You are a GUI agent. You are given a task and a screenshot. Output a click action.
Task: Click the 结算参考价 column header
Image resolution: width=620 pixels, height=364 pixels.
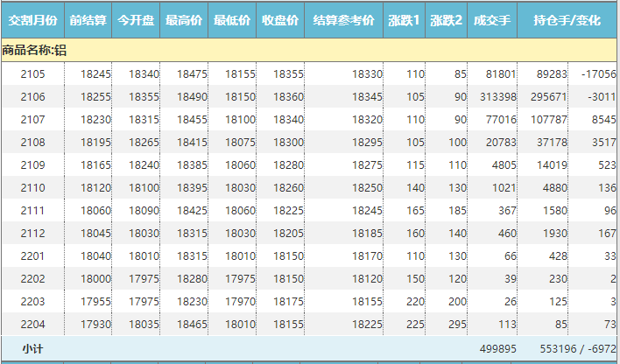pos(344,19)
